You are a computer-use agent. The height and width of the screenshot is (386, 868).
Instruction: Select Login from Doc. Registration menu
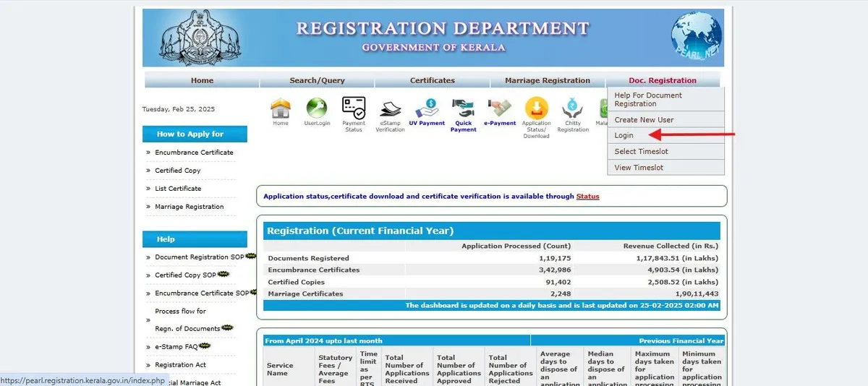pyautogui.click(x=624, y=135)
